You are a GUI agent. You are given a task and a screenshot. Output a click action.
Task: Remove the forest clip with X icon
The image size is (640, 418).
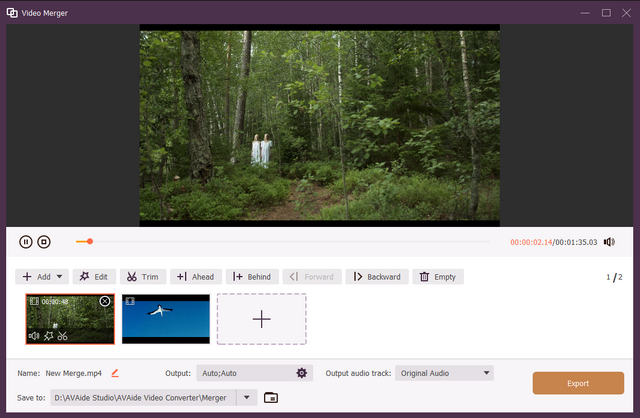click(x=105, y=301)
